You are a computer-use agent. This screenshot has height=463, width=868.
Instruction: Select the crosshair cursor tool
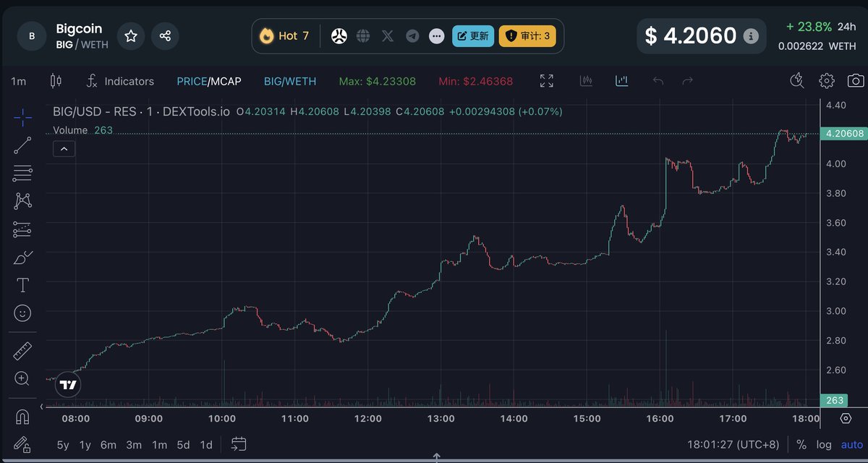pos(22,116)
